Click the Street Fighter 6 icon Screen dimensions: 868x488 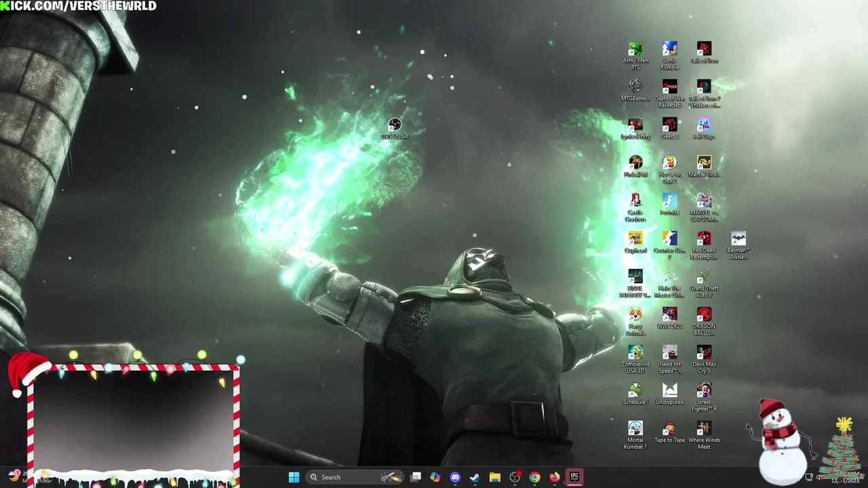(x=704, y=397)
